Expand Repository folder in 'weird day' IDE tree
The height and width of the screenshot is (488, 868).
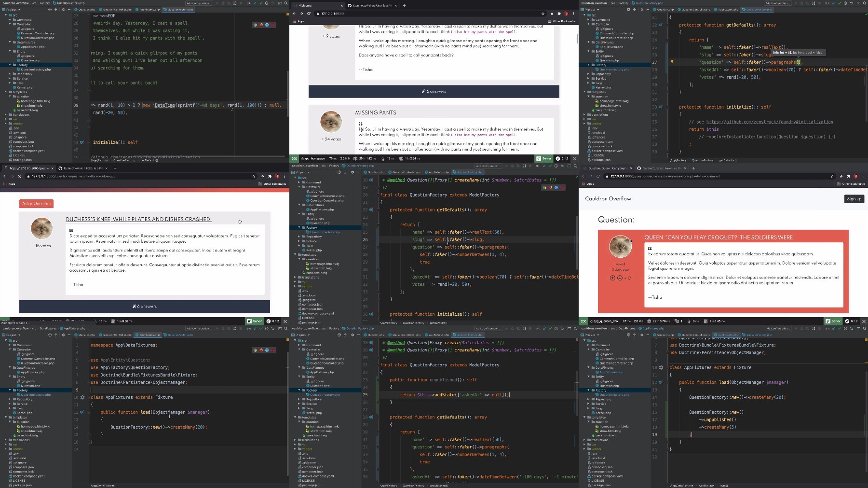[9, 74]
